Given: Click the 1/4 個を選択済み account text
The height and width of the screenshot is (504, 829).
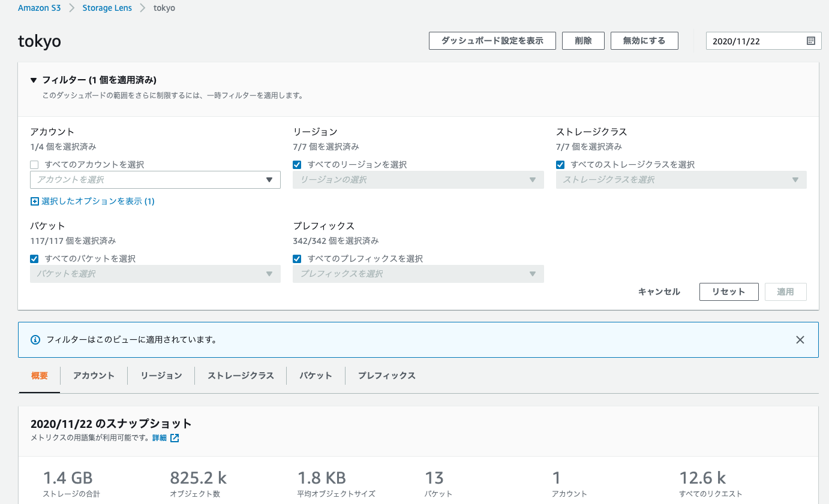Looking at the screenshot, I should point(63,147).
